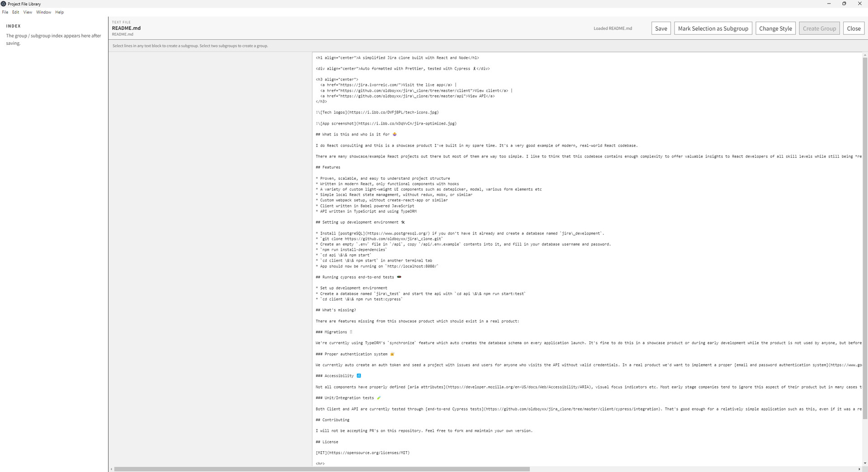Minimize the Project File Library window
Viewport: 868px width, 472px height.
pos(829,4)
